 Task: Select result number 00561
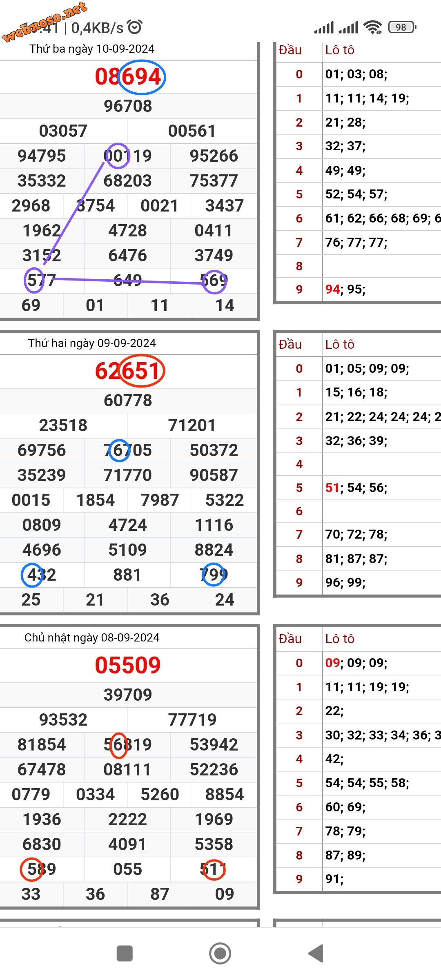(x=192, y=131)
